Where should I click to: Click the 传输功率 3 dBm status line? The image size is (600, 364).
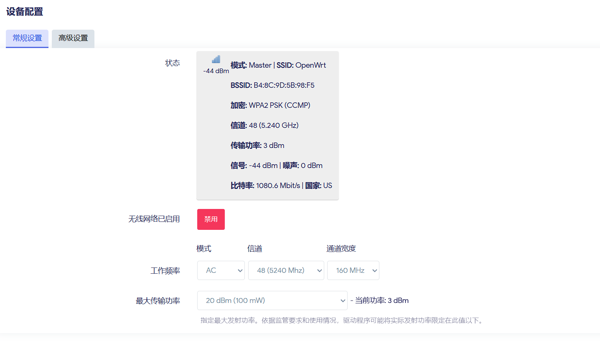(257, 145)
